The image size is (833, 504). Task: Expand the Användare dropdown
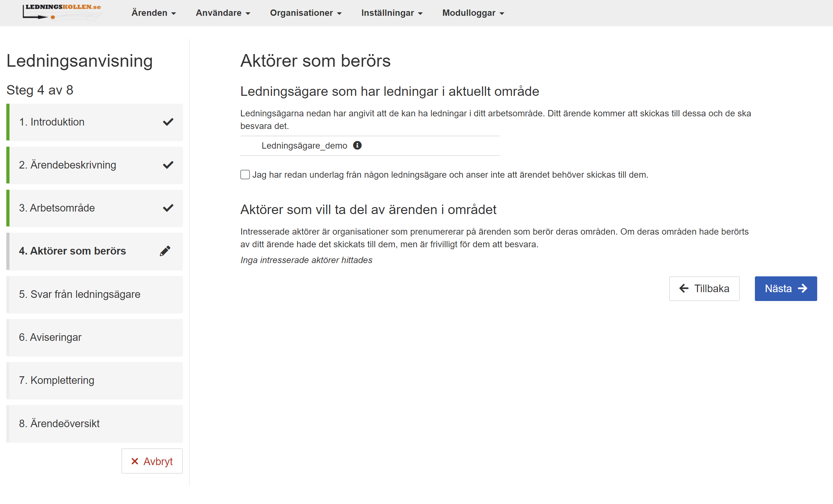223,13
